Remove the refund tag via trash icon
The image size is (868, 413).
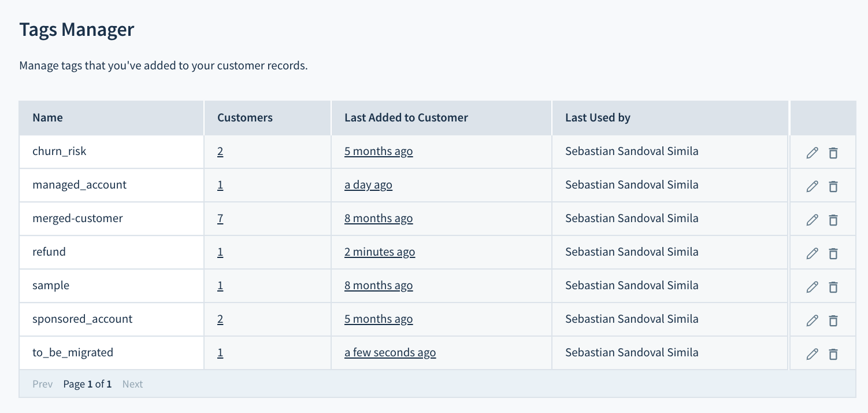833,253
